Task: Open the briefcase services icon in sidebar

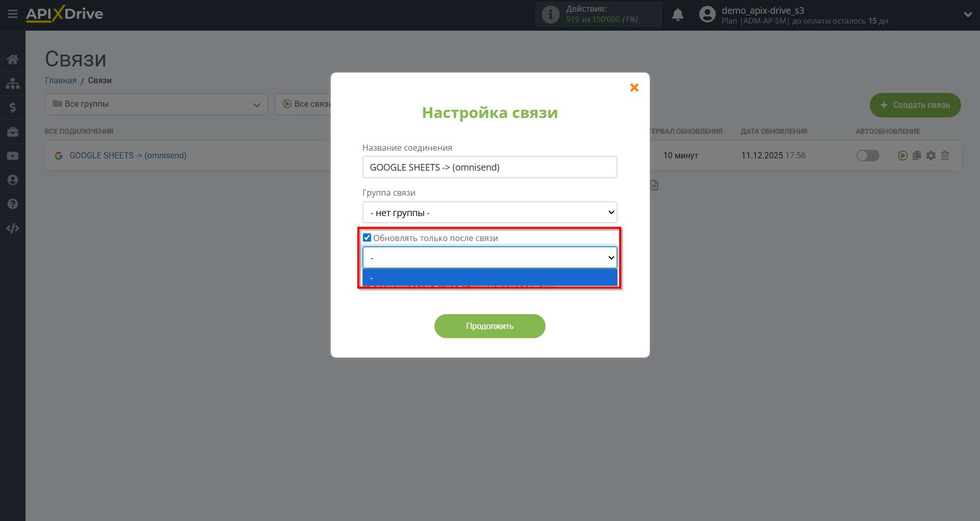Action: point(12,131)
